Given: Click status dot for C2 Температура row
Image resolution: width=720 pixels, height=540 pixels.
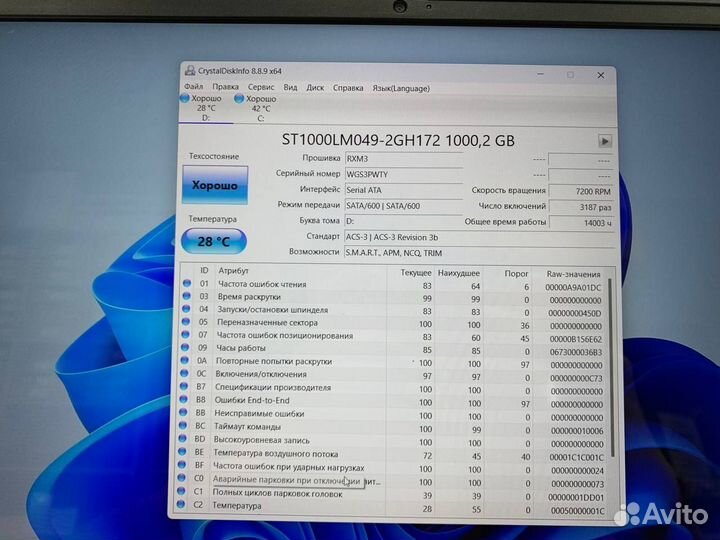Looking at the screenshot, I should [181, 505].
